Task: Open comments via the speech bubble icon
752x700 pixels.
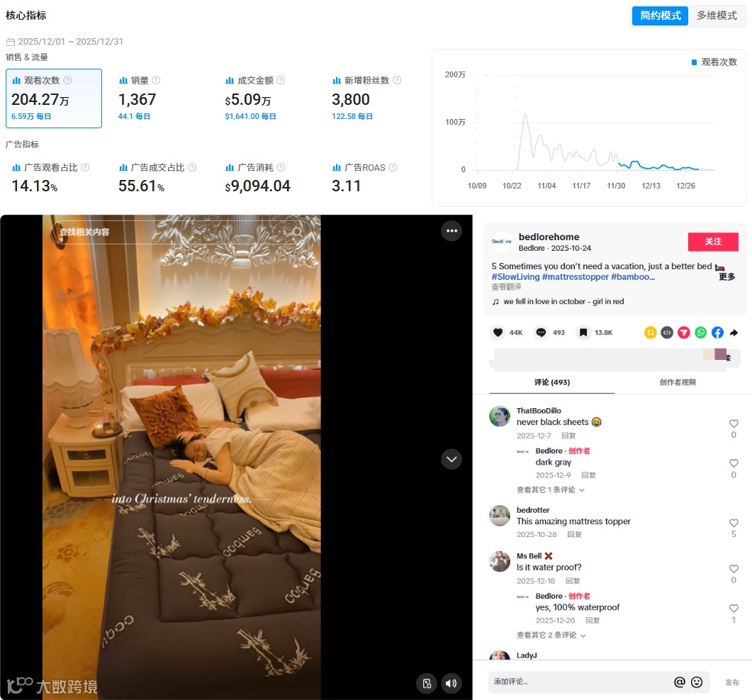Action: [x=541, y=332]
